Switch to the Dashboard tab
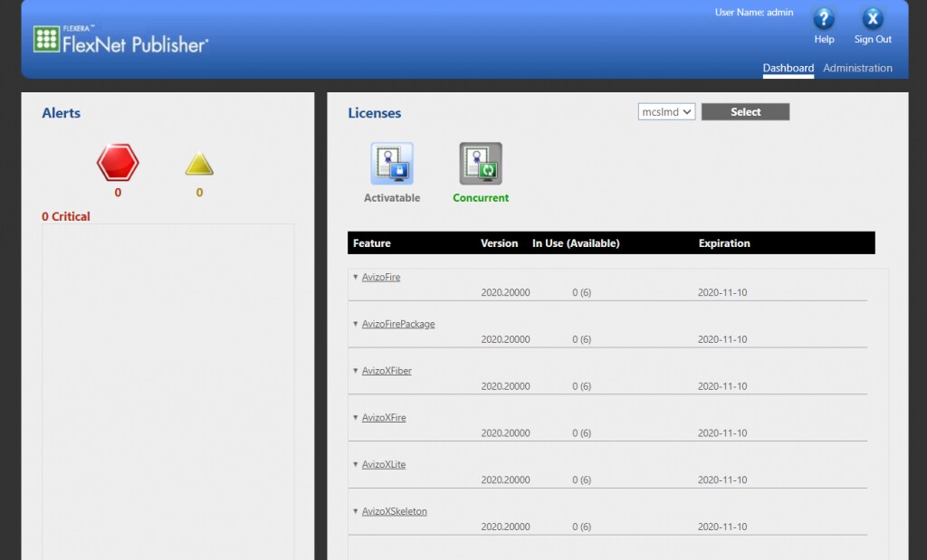The height and width of the screenshot is (560, 927). (x=788, y=68)
